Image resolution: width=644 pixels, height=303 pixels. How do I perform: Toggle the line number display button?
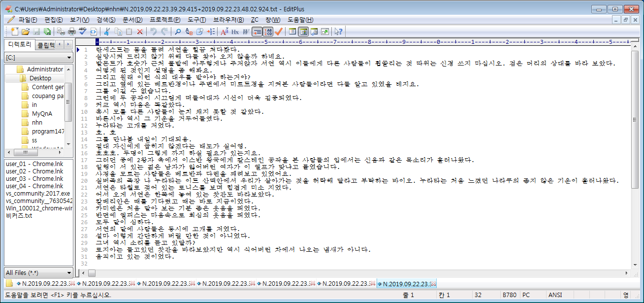[268, 32]
